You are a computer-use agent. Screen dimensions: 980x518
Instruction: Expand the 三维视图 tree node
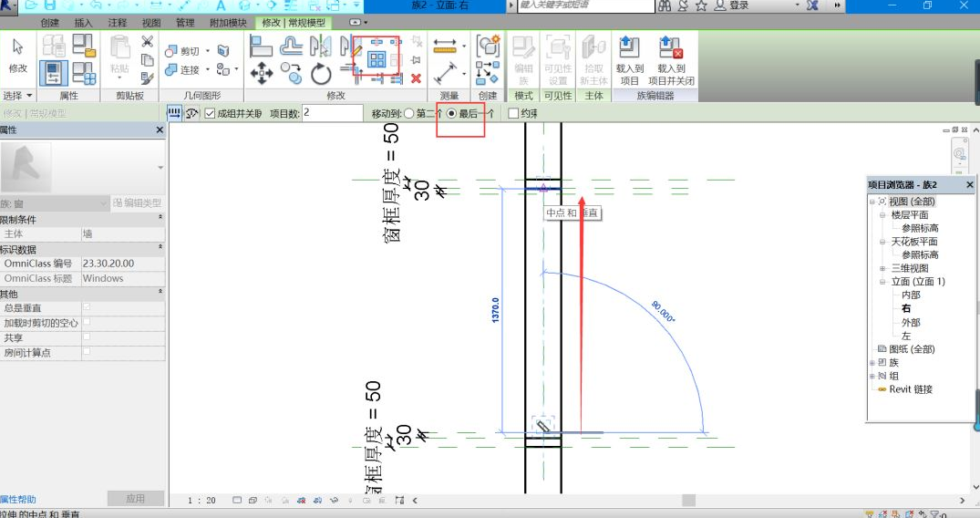(882, 268)
